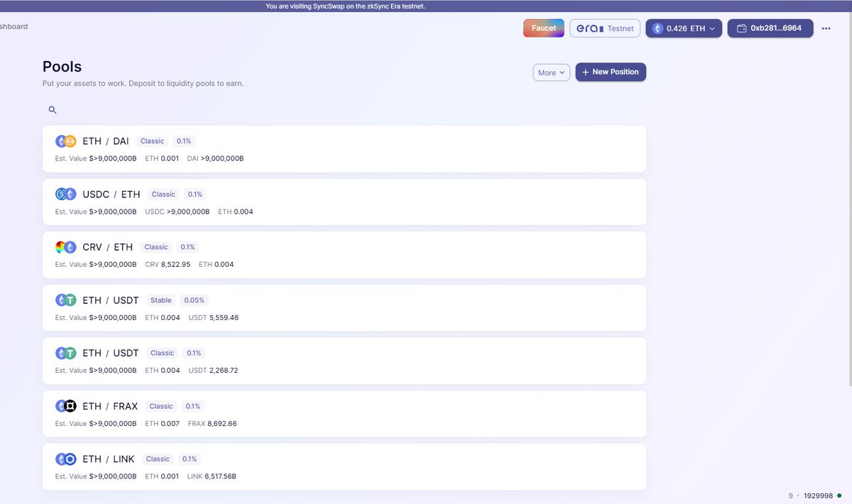
Task: Click the FRAX 8,692.66 amount
Action: 212,424
